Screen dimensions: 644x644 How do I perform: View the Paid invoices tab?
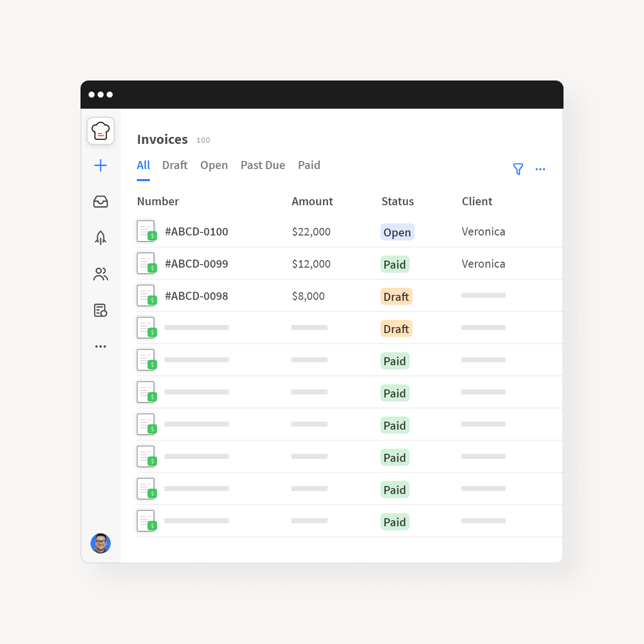pyautogui.click(x=309, y=165)
